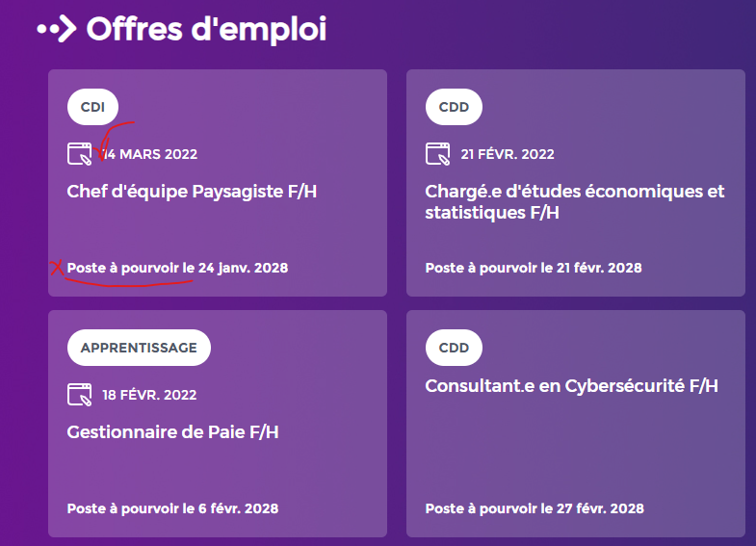Select the CDI badge on Paysagiste card
Image resolution: width=756 pixels, height=546 pixels.
(92, 107)
